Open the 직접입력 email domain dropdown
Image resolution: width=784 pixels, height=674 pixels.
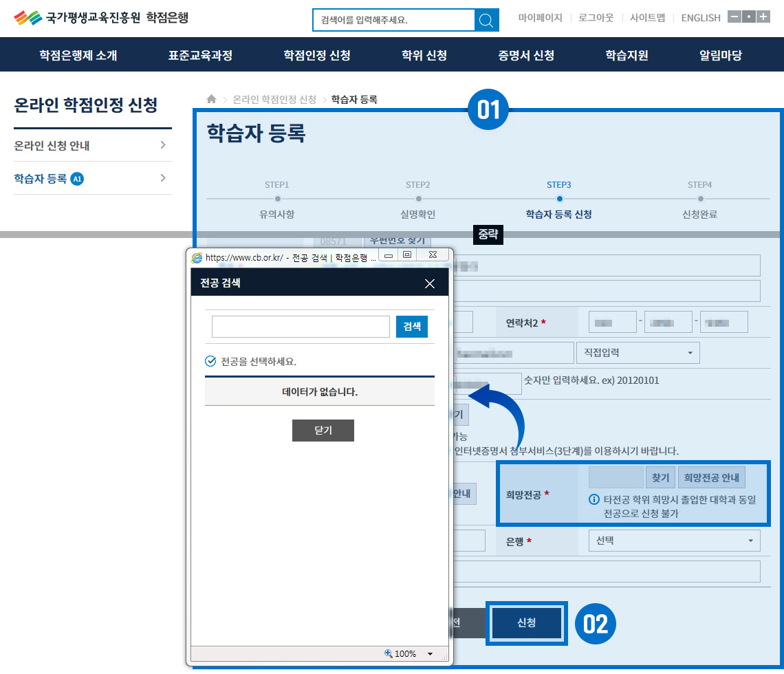pos(637,353)
